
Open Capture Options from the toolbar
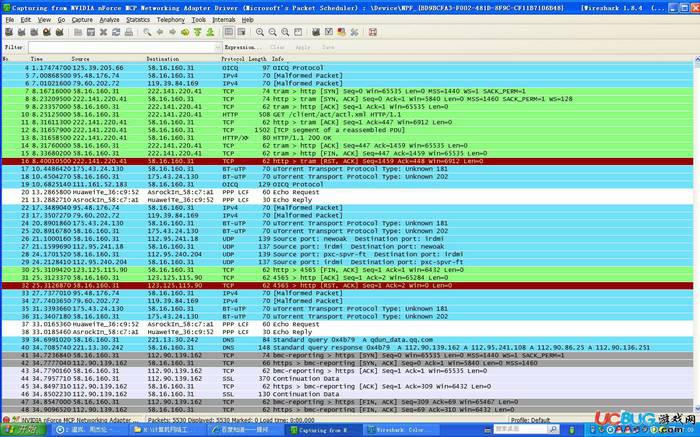tap(21, 32)
